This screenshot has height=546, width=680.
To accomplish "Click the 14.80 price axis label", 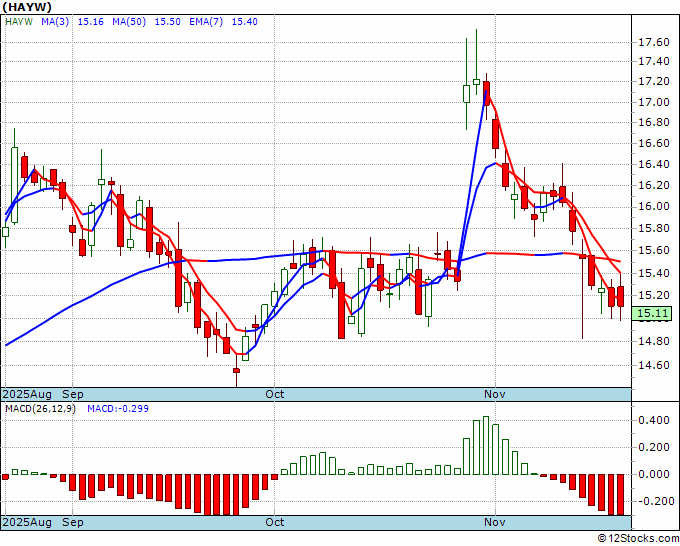I will point(654,341).
